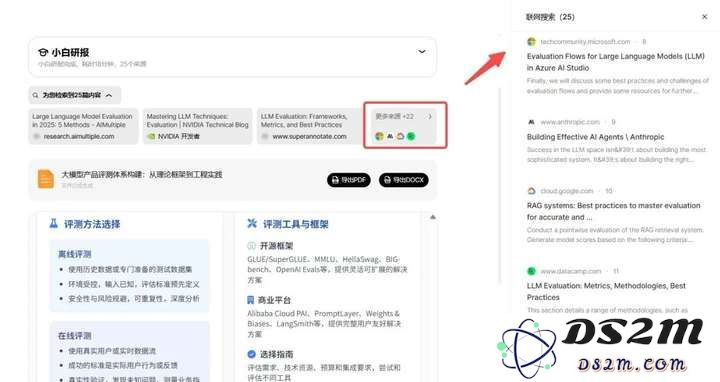
Task: Export the report with 导出DOCX button
Action: coord(404,180)
